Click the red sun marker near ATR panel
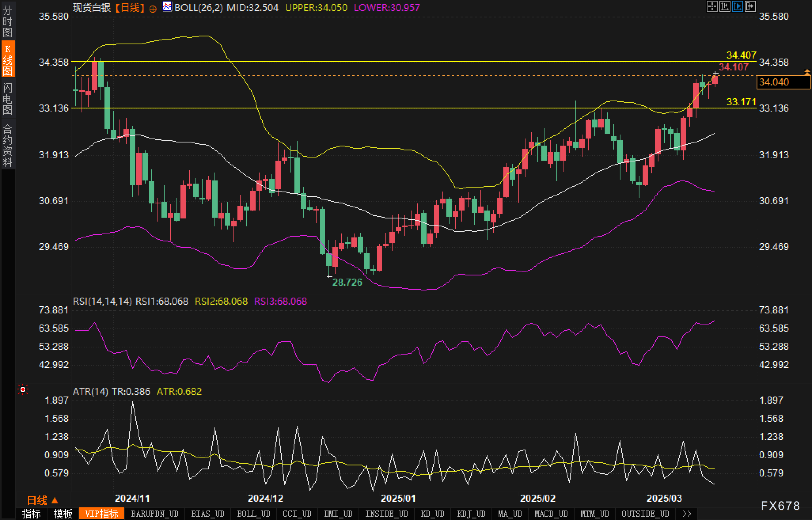The width and height of the screenshot is (812, 520). (23, 390)
